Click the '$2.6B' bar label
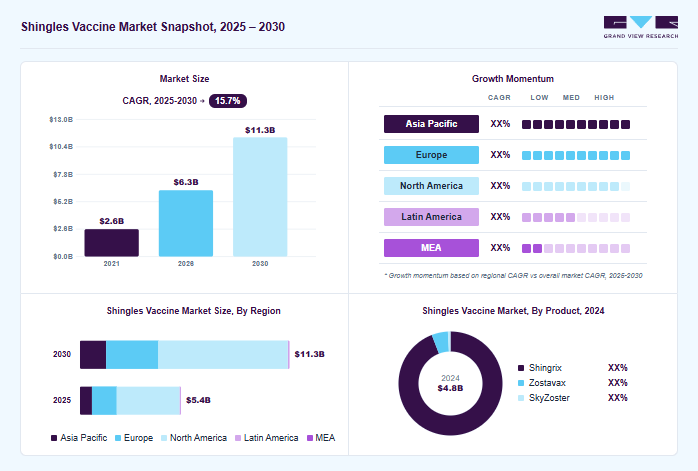Viewport: 698px width, 471px height. pos(112,221)
